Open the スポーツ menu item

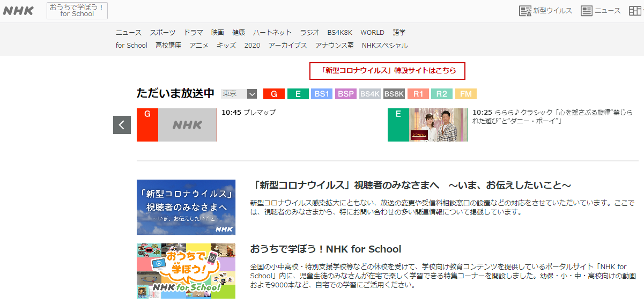coord(162,32)
